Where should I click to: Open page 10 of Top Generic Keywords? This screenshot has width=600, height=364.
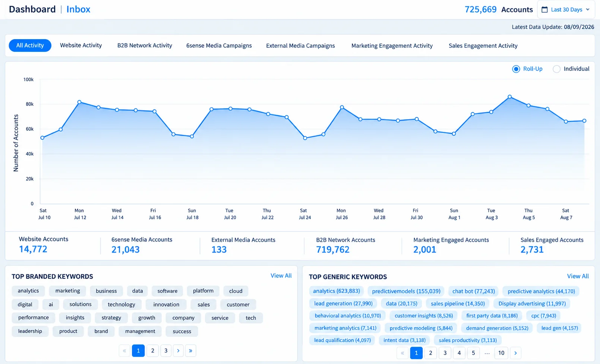tap(501, 353)
